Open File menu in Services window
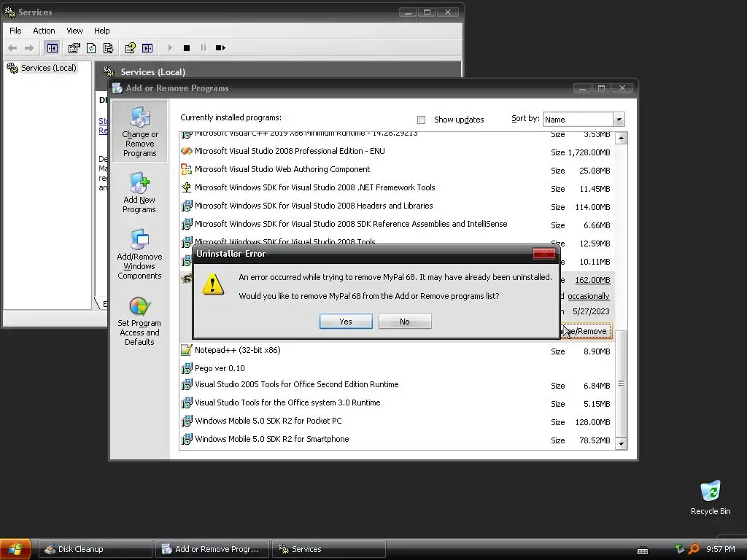This screenshot has height=560, width=747. click(x=15, y=31)
